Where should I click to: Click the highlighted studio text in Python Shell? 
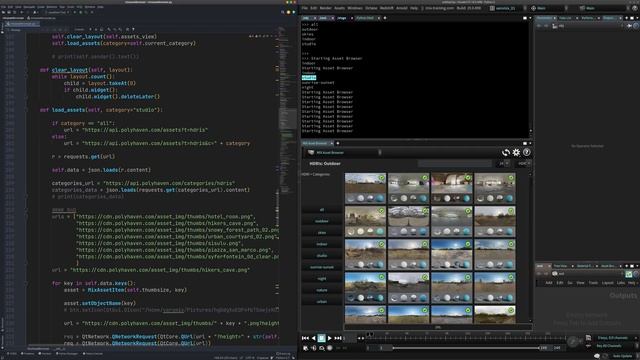click(x=309, y=78)
